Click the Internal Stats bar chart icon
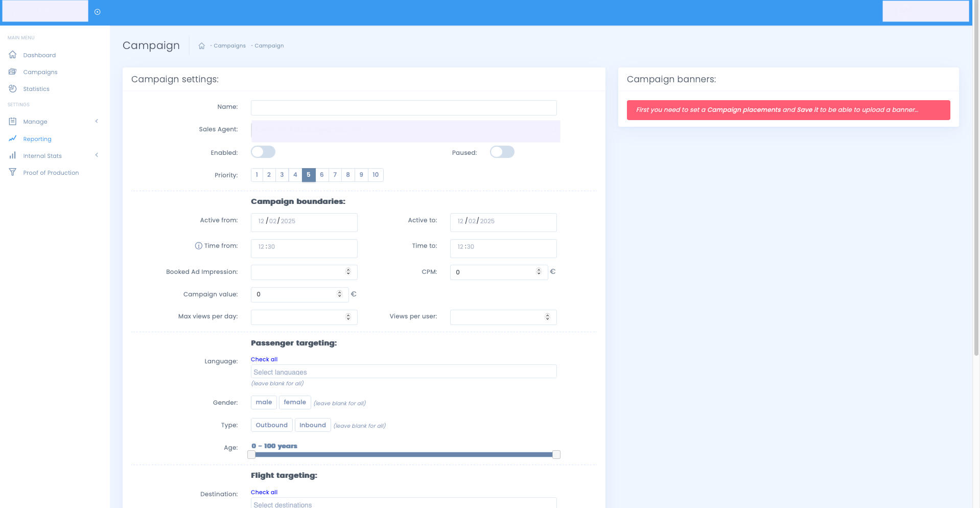The image size is (980, 508). (13, 155)
